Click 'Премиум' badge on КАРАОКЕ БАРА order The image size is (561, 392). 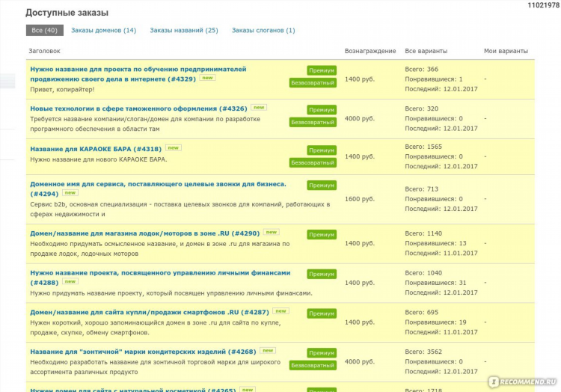point(322,150)
